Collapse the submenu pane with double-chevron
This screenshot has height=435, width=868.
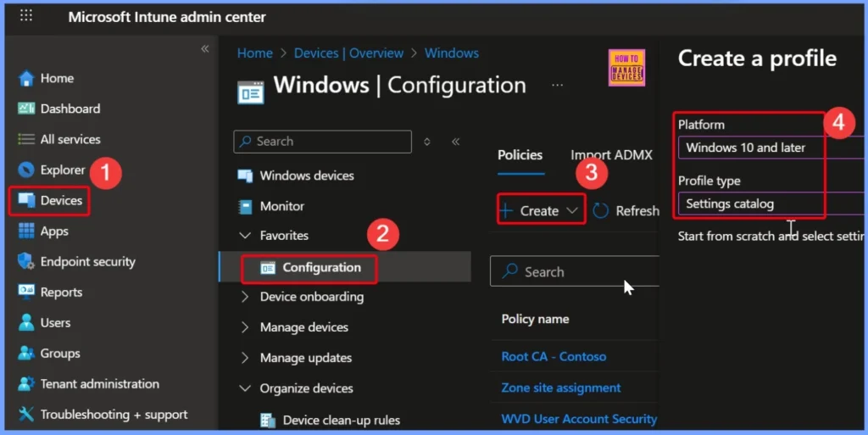(x=455, y=142)
